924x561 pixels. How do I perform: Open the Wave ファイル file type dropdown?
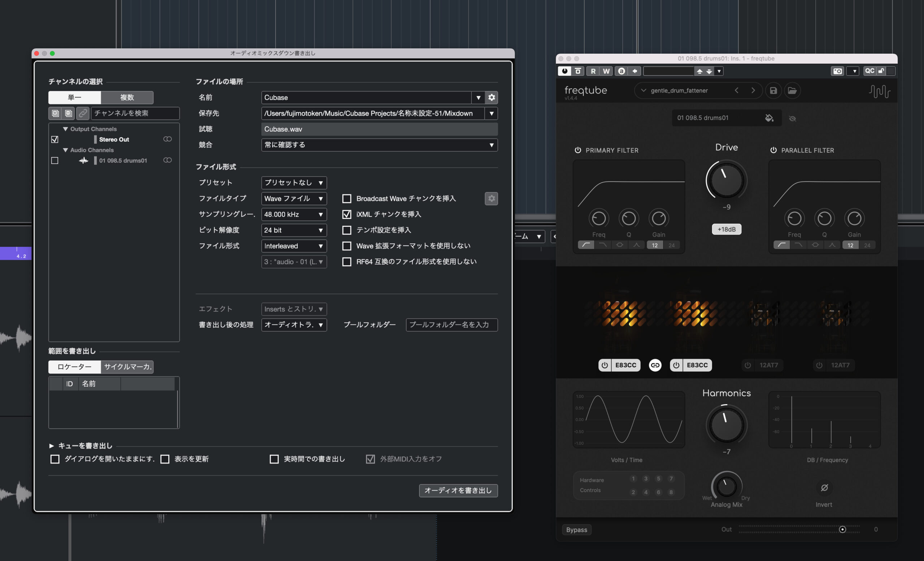pyautogui.click(x=294, y=199)
